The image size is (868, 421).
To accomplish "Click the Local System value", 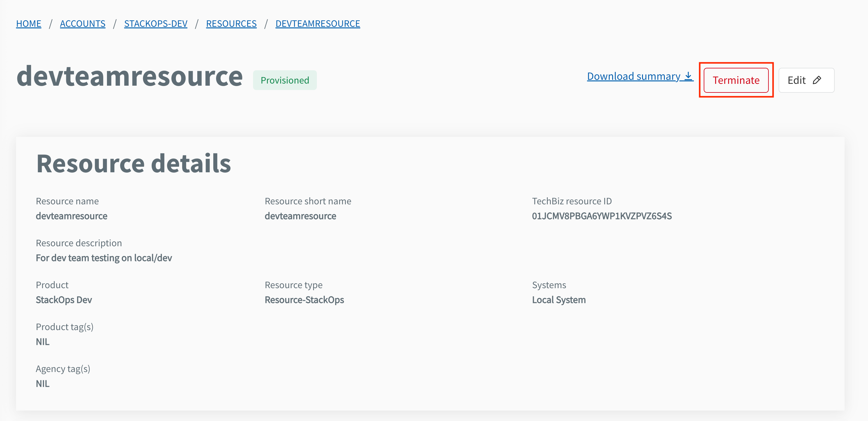I will (559, 300).
